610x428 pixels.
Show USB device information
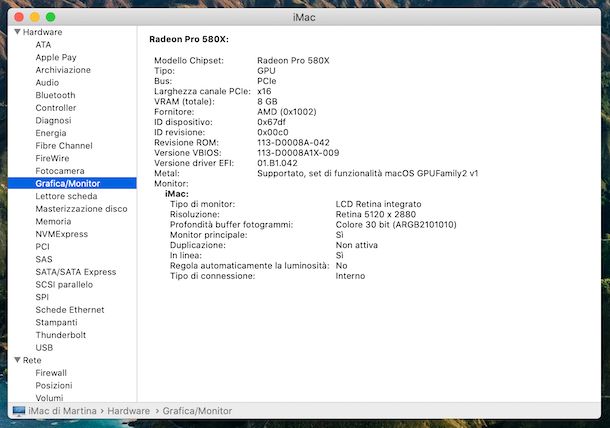coord(44,348)
